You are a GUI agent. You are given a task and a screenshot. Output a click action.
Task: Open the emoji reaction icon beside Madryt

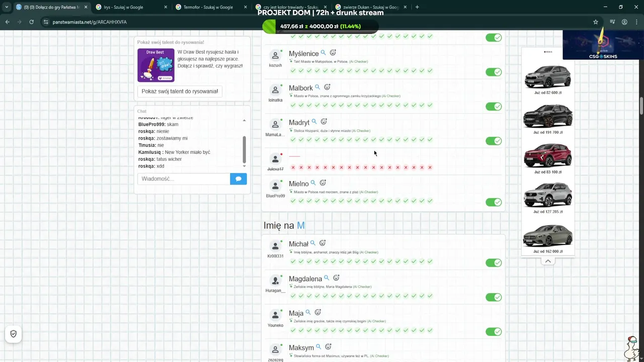coord(324,122)
